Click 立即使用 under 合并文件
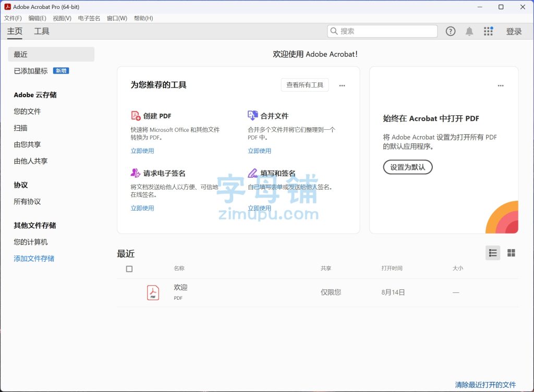 pos(260,151)
